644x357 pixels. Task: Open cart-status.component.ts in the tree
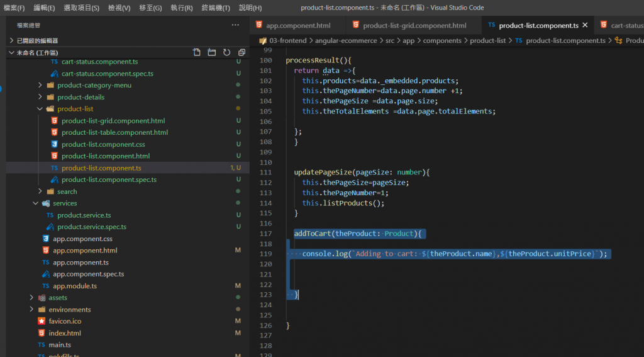tap(99, 62)
